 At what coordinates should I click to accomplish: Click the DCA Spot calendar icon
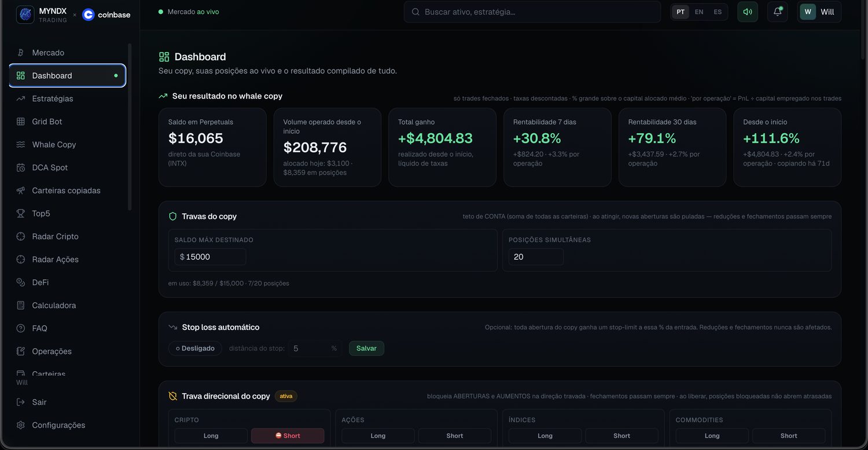tap(21, 167)
